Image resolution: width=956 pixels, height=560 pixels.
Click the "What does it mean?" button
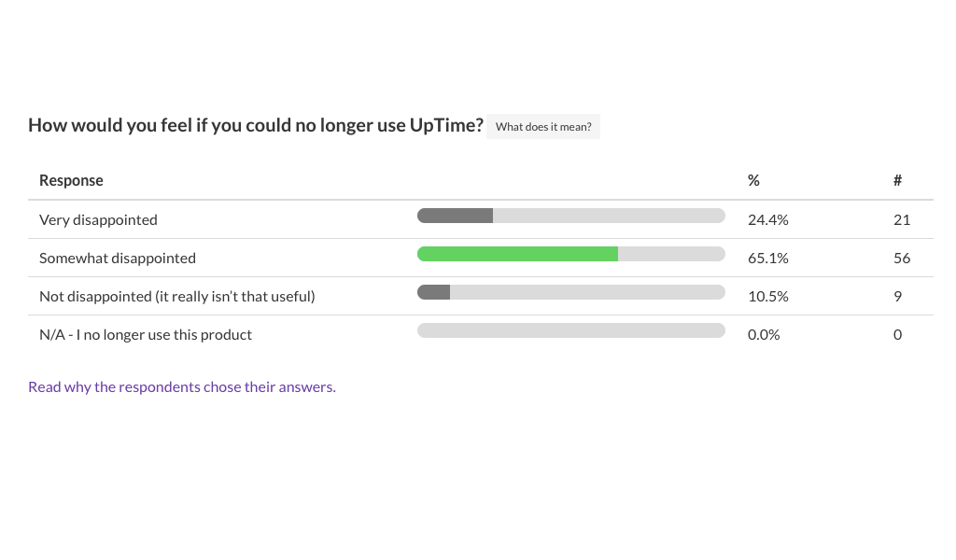click(x=543, y=127)
